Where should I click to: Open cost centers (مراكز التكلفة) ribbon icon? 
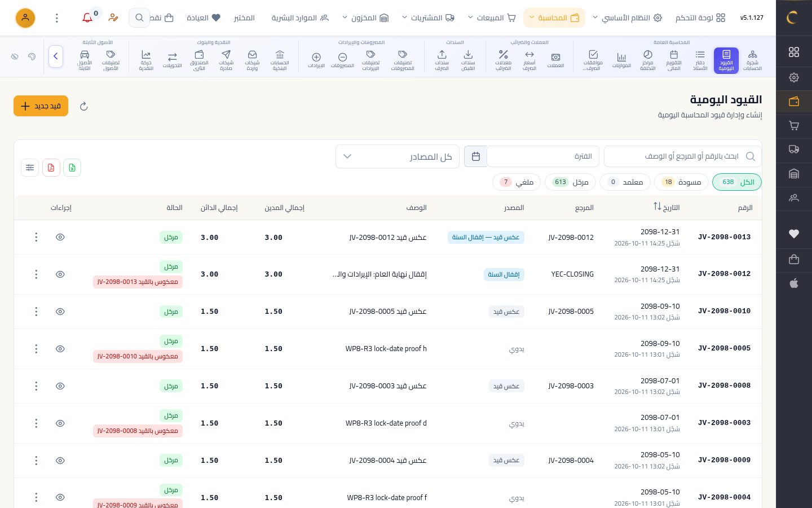tap(648, 60)
